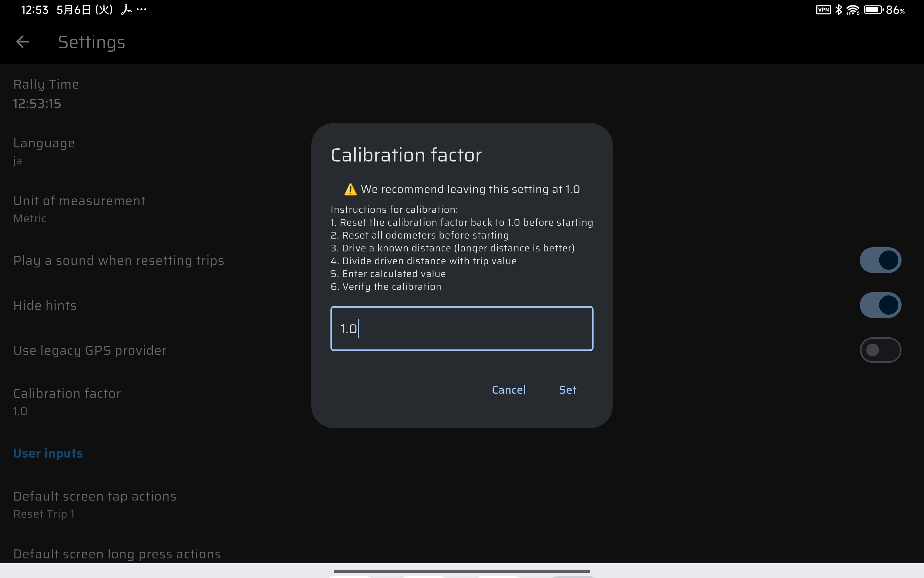Focus the calibration factor input field

pyautogui.click(x=462, y=328)
